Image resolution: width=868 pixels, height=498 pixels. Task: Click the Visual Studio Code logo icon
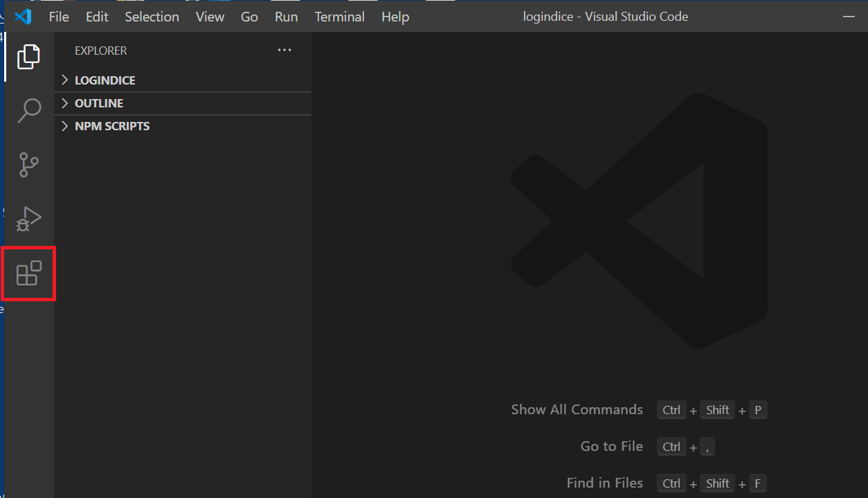[23, 17]
